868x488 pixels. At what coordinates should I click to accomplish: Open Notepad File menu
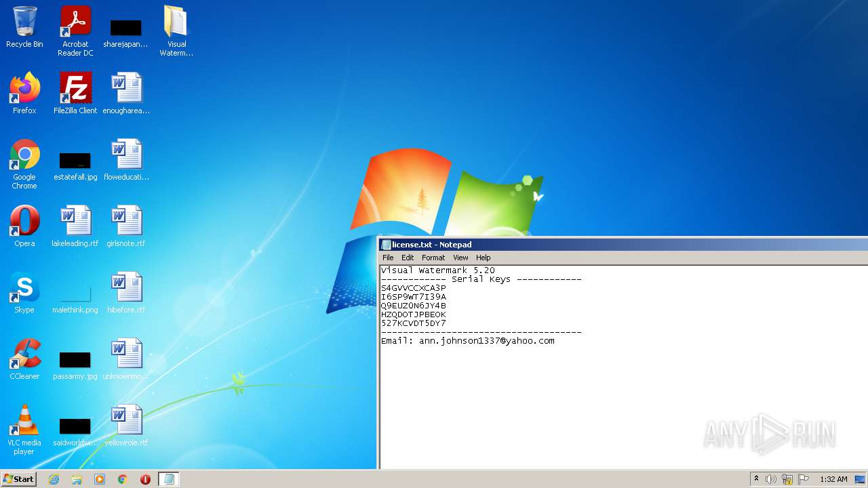(x=388, y=258)
